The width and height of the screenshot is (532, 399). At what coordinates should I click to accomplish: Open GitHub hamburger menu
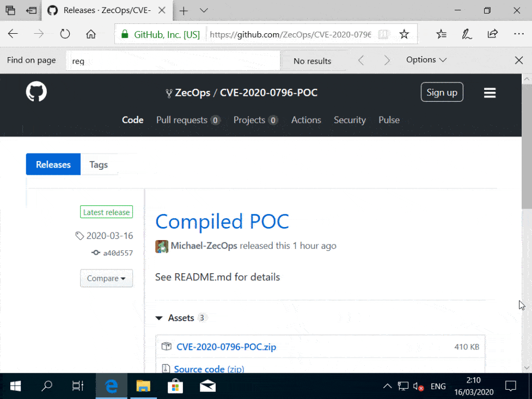pos(490,93)
